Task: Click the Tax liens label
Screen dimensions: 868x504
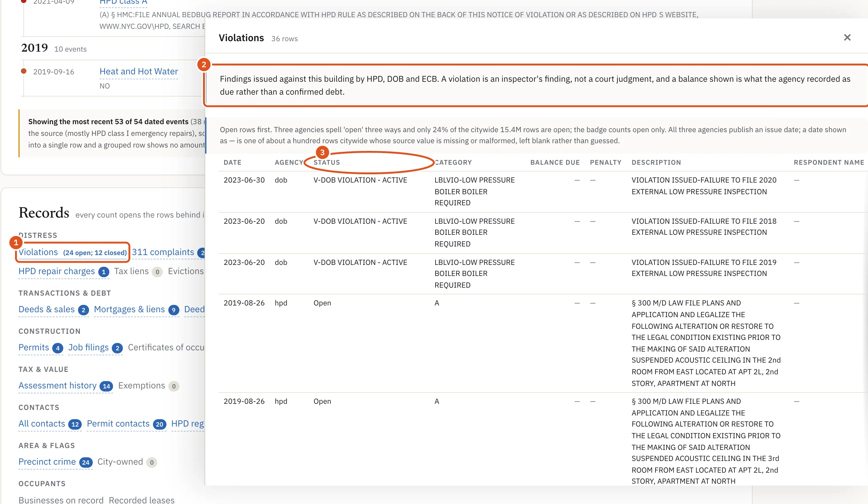Action: (x=131, y=271)
